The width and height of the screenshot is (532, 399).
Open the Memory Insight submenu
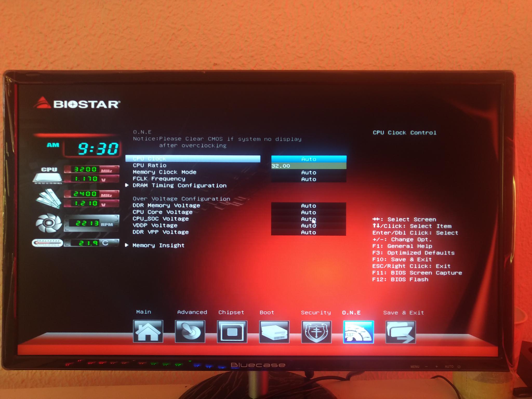pyautogui.click(x=158, y=245)
